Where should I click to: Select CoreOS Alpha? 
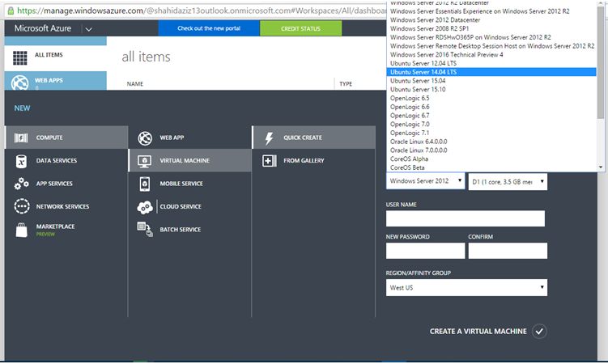(x=491, y=159)
